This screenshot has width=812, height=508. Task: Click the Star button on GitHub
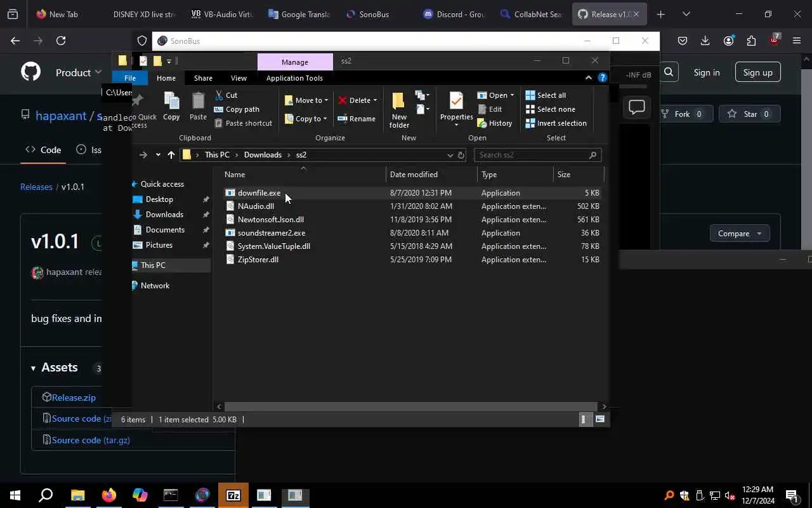point(749,114)
